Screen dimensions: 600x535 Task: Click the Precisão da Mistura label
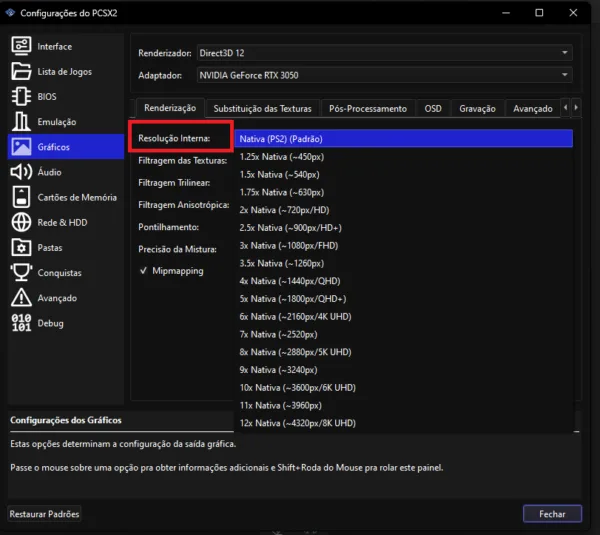pyautogui.click(x=177, y=249)
